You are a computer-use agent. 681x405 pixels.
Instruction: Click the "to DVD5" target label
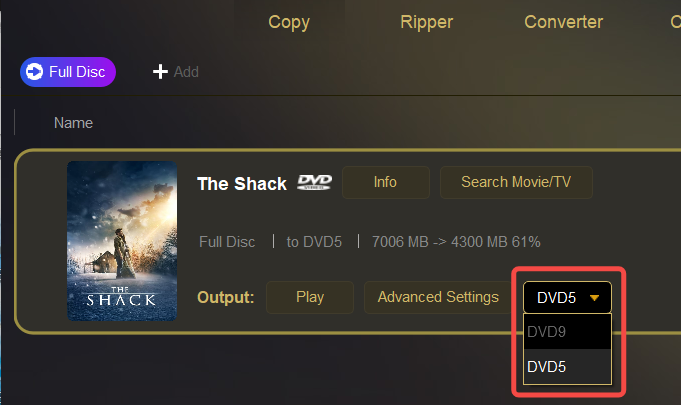click(x=314, y=241)
